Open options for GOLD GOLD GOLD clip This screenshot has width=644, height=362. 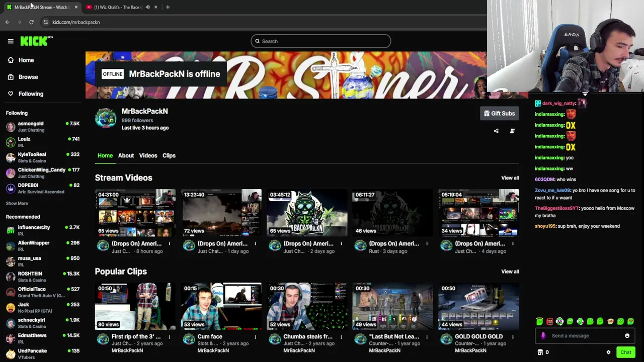(513, 337)
